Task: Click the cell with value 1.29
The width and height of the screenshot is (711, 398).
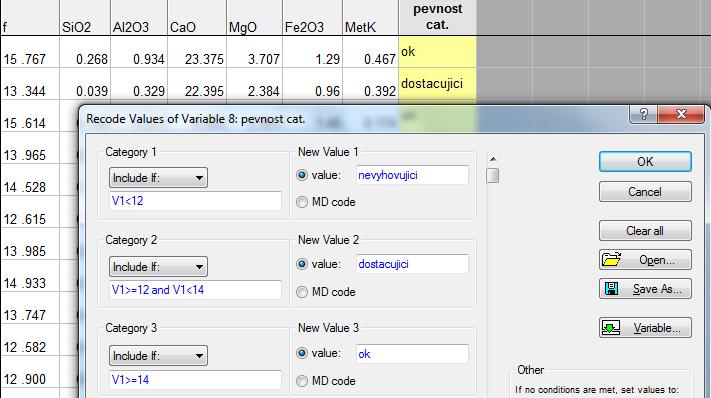Action: pyautogui.click(x=312, y=52)
